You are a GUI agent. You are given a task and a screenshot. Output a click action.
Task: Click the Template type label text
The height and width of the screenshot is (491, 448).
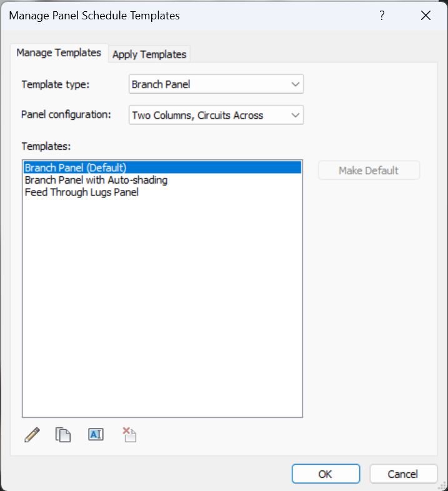(56, 84)
